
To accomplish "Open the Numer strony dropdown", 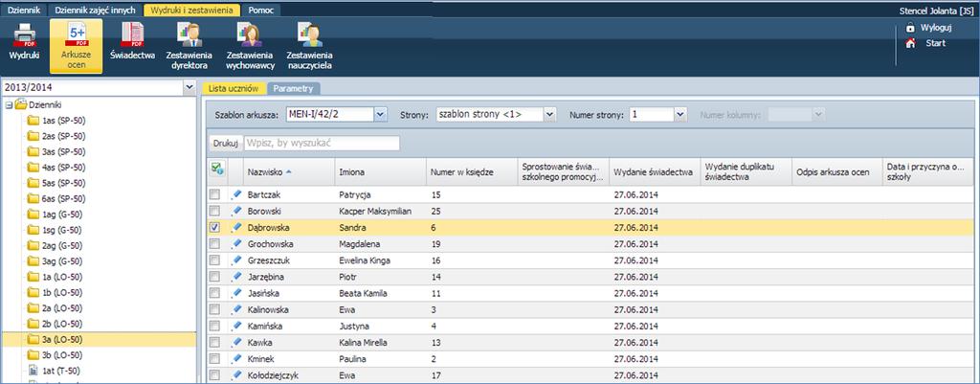I will [x=680, y=115].
